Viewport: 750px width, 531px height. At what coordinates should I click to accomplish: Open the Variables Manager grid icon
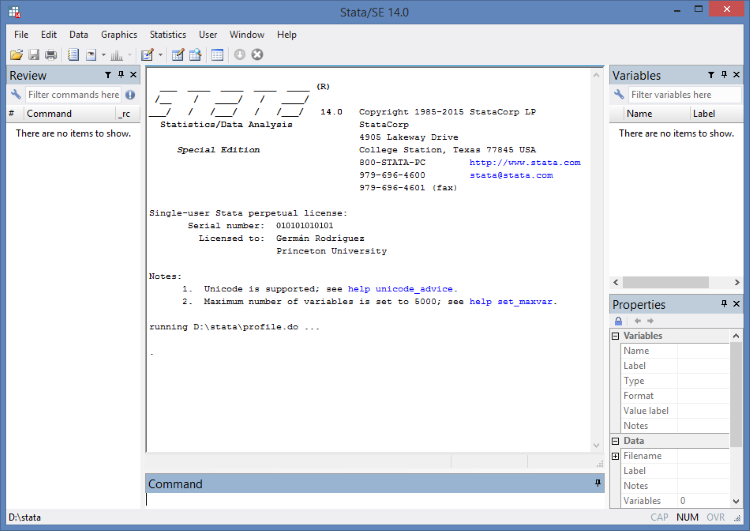[x=217, y=55]
